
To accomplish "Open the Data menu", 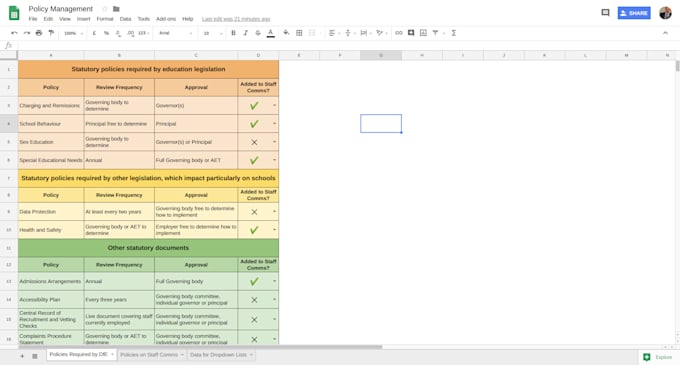I will coord(125,19).
